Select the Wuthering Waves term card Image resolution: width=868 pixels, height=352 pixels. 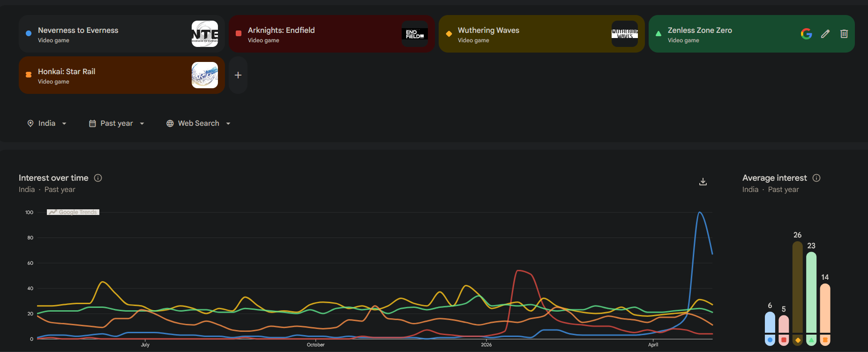pos(542,34)
